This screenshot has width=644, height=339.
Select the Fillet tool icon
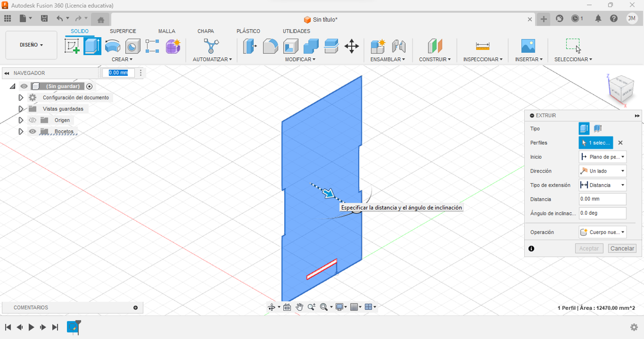270,46
